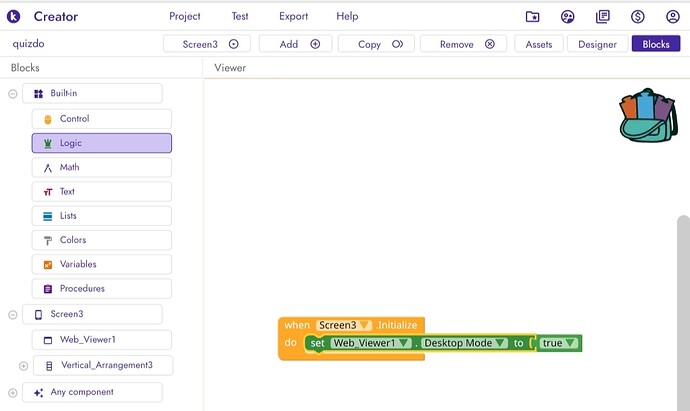
Task: Click the Copy screen button
Action: [376, 44]
